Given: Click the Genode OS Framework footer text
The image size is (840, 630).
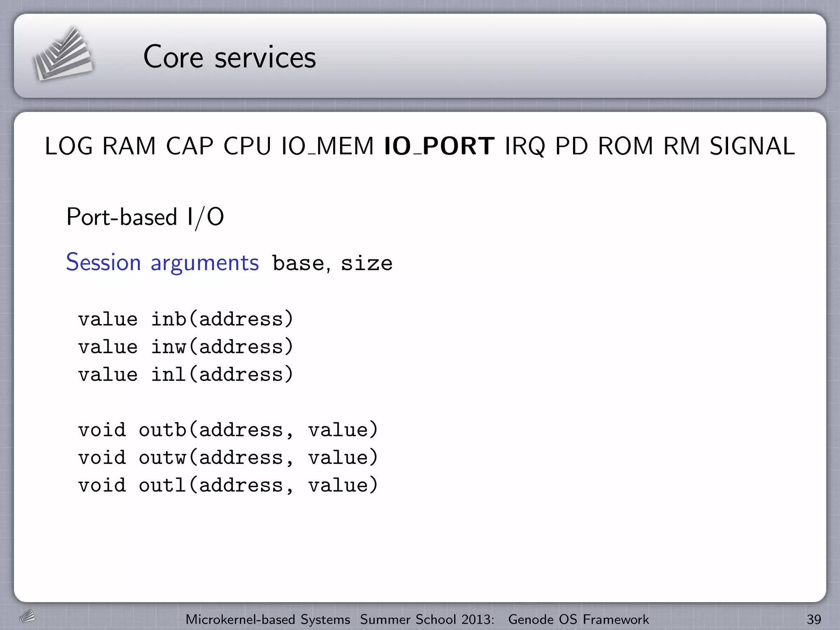Looking at the screenshot, I should [x=578, y=619].
